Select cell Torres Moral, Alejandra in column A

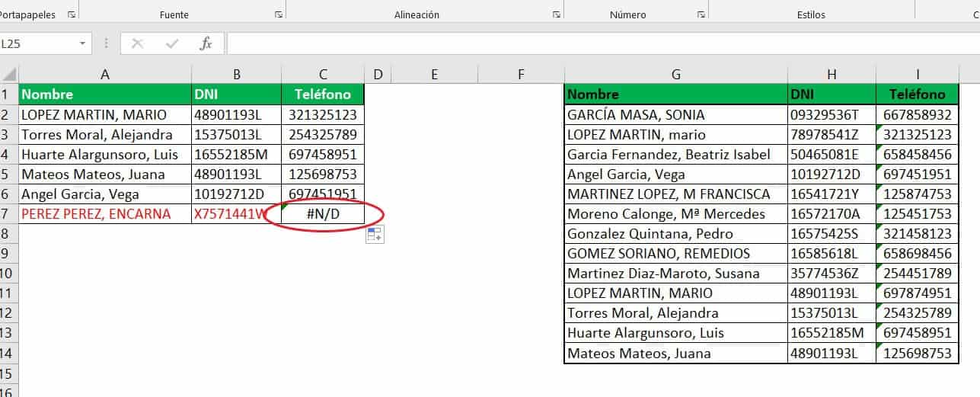coord(105,135)
